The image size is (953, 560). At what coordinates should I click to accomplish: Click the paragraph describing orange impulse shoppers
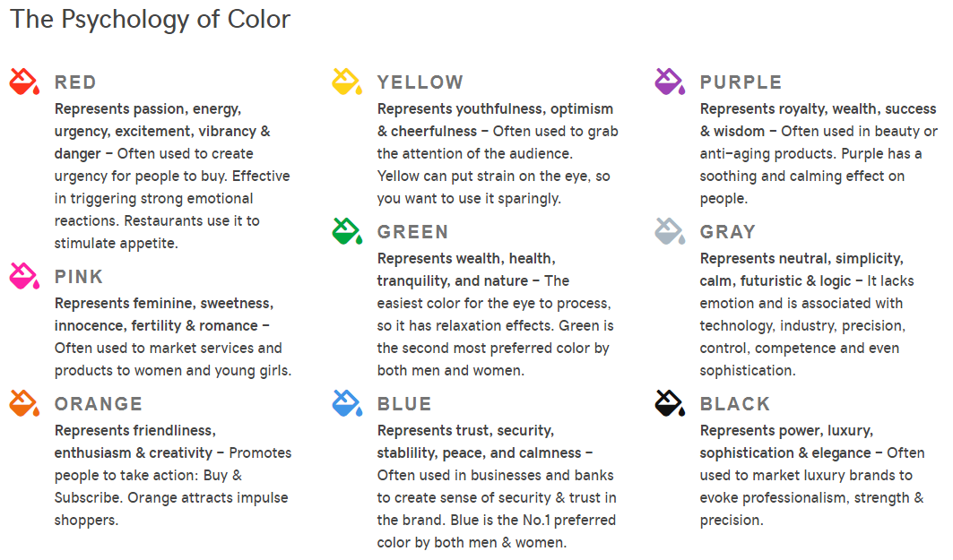(173, 475)
